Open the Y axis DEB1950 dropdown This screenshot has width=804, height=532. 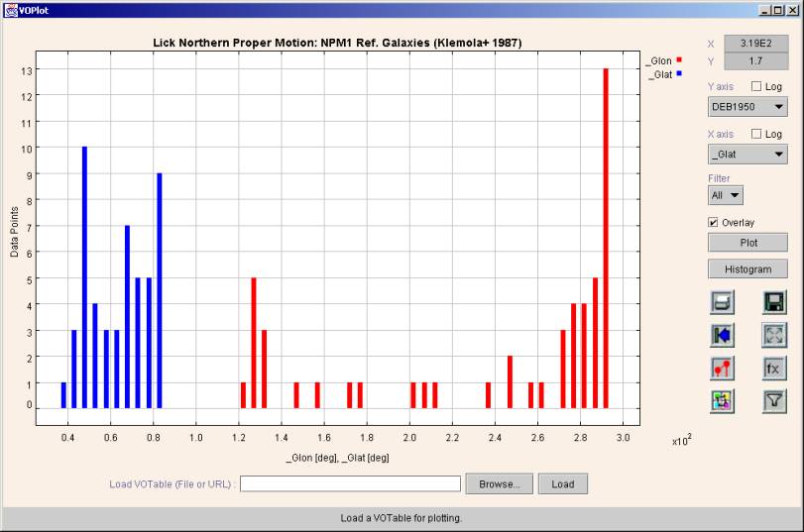(x=747, y=107)
